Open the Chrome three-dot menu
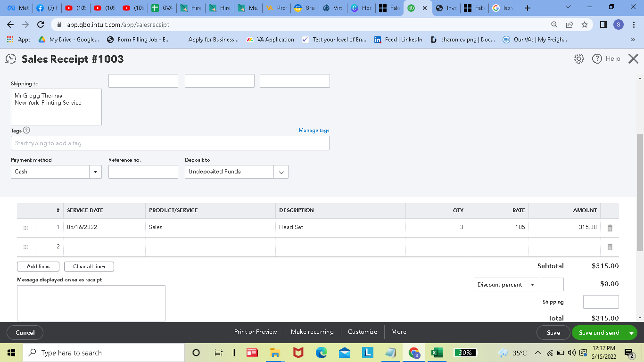 pyautogui.click(x=634, y=25)
